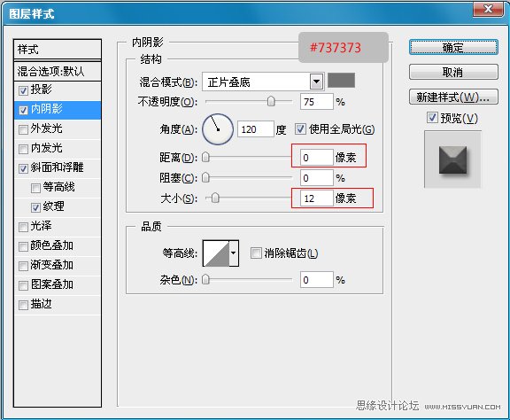Screen dimensions: 510x420
Task: Click the 取消 button
Action: coord(453,72)
